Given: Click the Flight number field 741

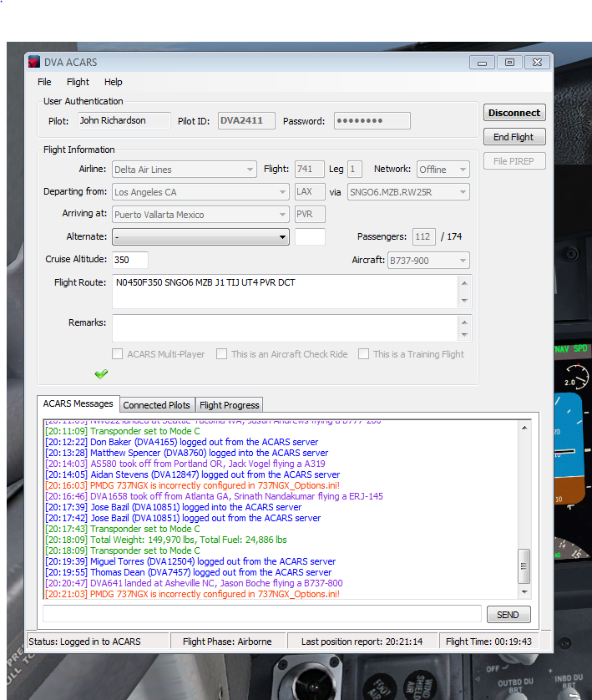Looking at the screenshot, I should (x=310, y=170).
